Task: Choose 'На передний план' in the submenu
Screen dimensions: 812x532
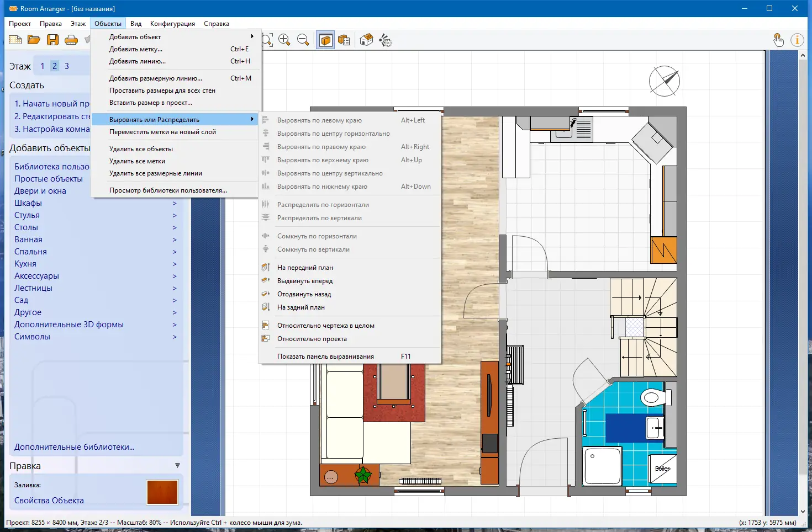Action: point(305,268)
